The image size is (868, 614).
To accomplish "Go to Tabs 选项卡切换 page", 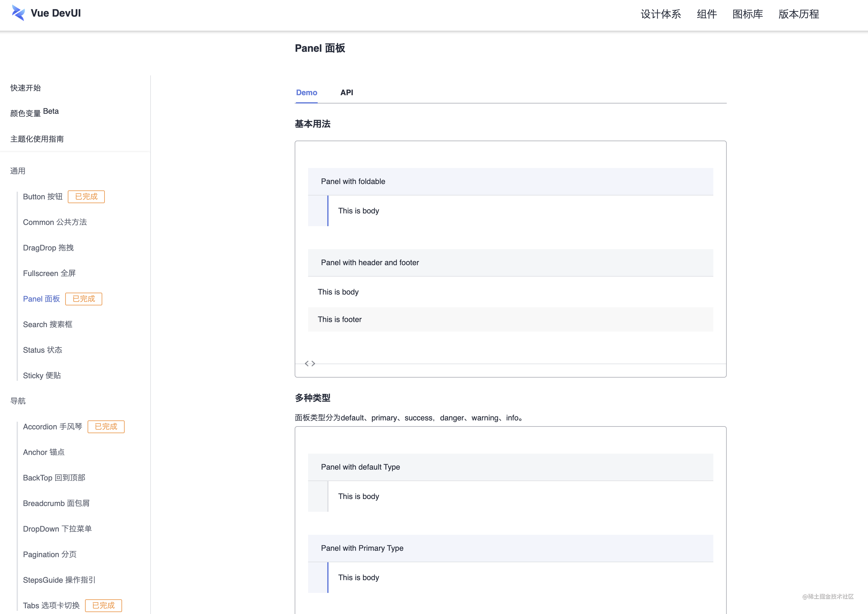I will [x=51, y=605].
